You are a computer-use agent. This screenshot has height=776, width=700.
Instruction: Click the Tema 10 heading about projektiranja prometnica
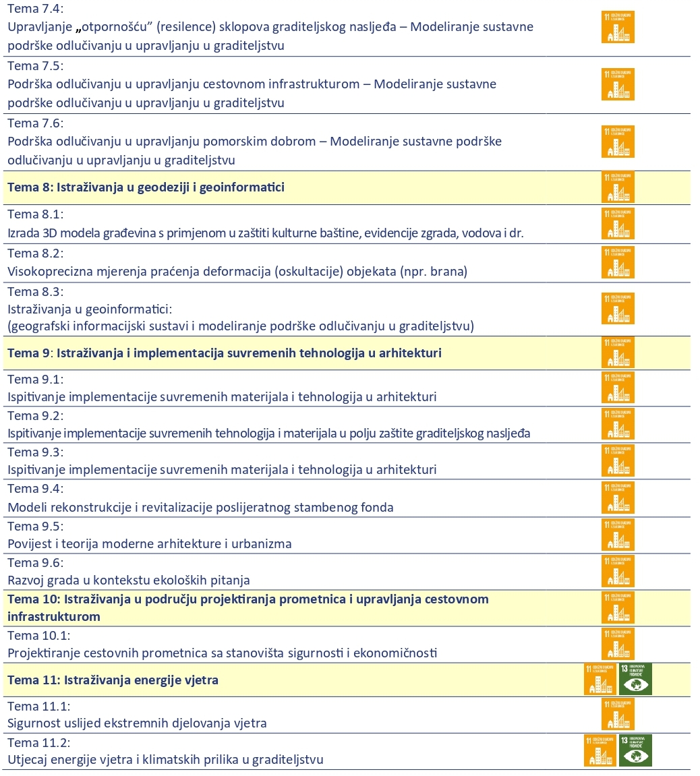coord(247,607)
